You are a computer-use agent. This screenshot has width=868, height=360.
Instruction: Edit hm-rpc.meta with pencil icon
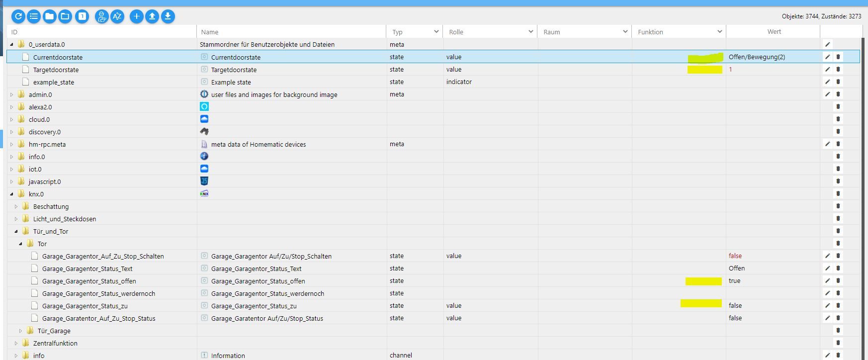(x=828, y=144)
